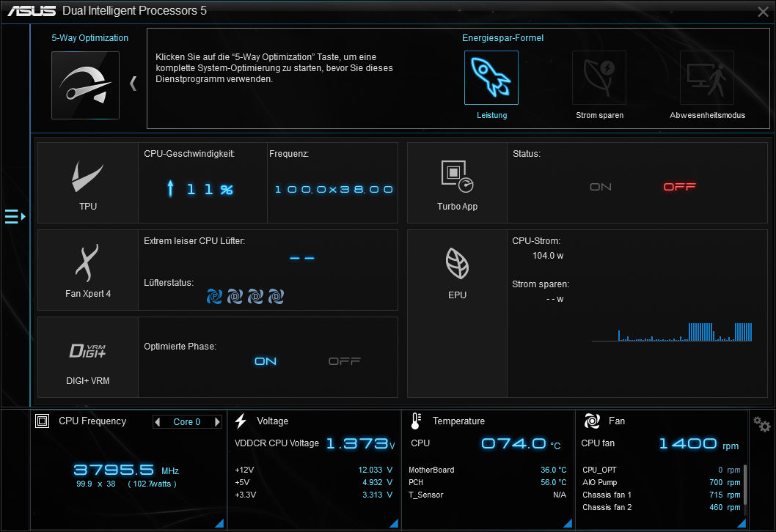The image size is (776, 532).
Task: Click the AIO Pump row
Action: pos(661,482)
